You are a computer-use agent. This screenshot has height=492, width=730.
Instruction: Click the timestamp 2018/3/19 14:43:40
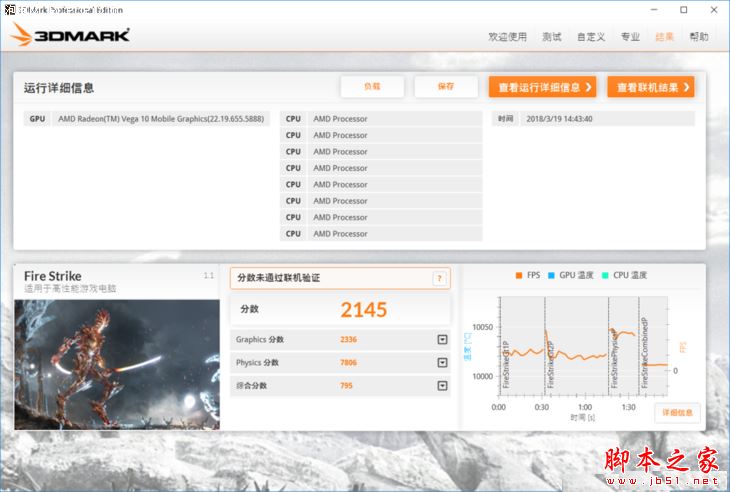pos(559,119)
